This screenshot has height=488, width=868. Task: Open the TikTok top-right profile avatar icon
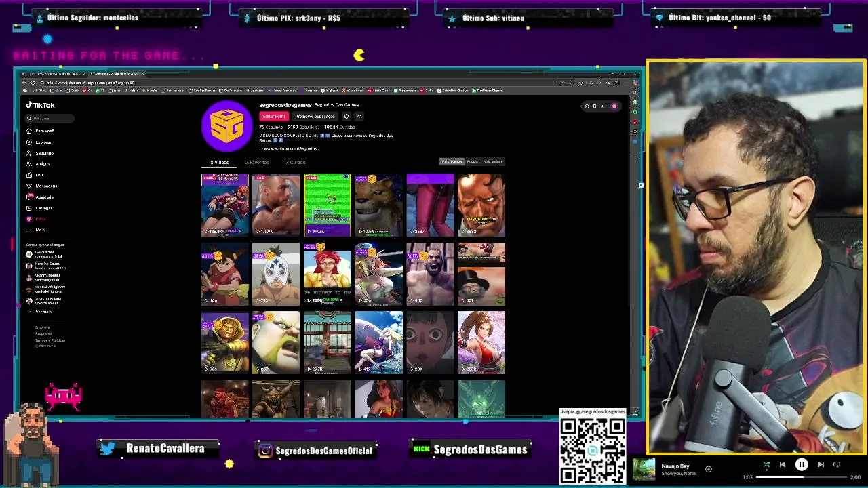(614, 106)
